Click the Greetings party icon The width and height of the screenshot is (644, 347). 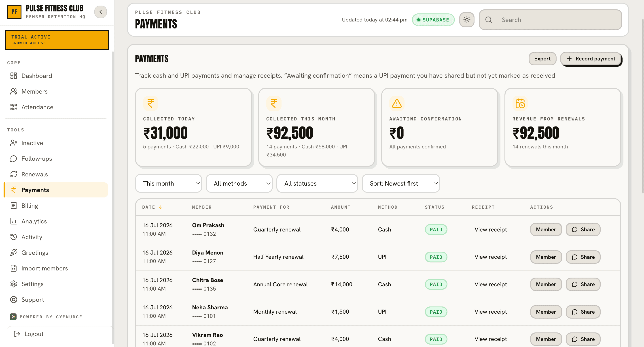13,253
